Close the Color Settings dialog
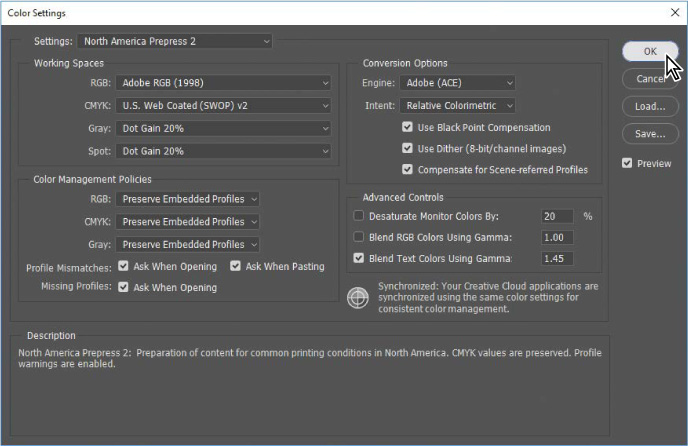688x446 pixels. [x=673, y=12]
